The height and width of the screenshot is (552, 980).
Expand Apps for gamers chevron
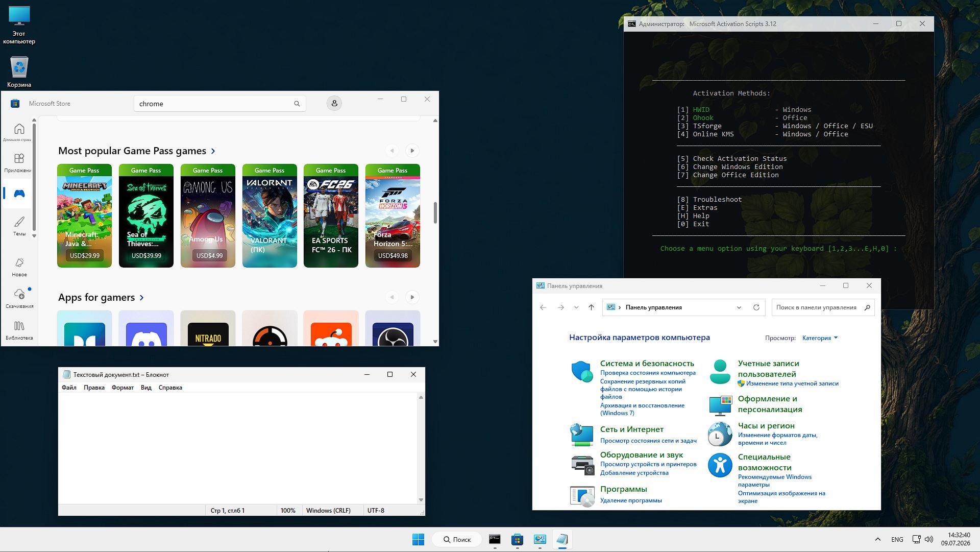141,298
